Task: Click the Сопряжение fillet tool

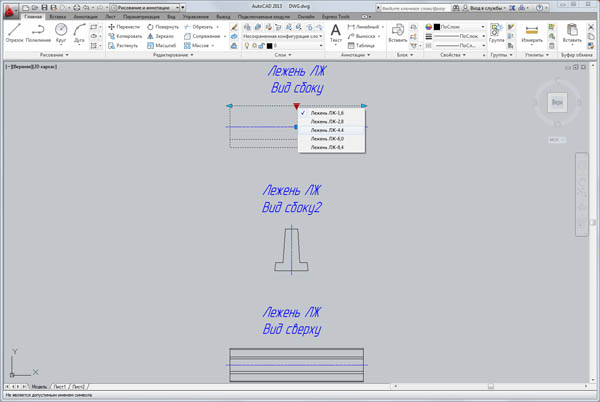Action: point(202,36)
